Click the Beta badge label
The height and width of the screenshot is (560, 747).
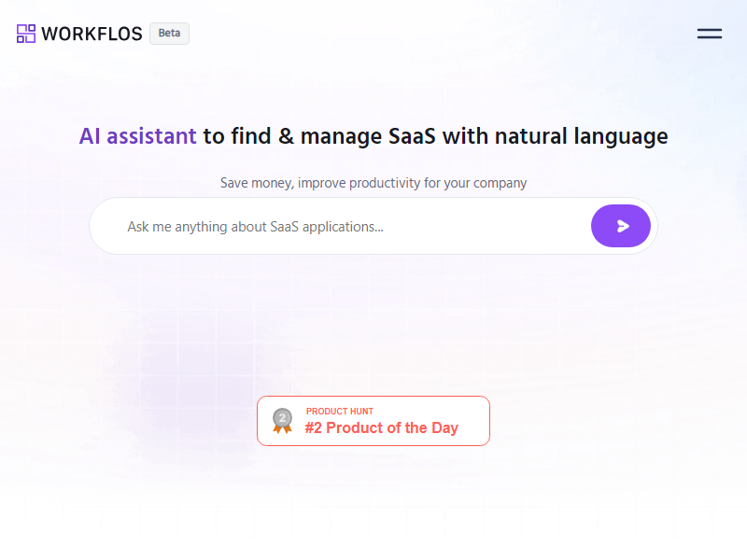coord(169,34)
